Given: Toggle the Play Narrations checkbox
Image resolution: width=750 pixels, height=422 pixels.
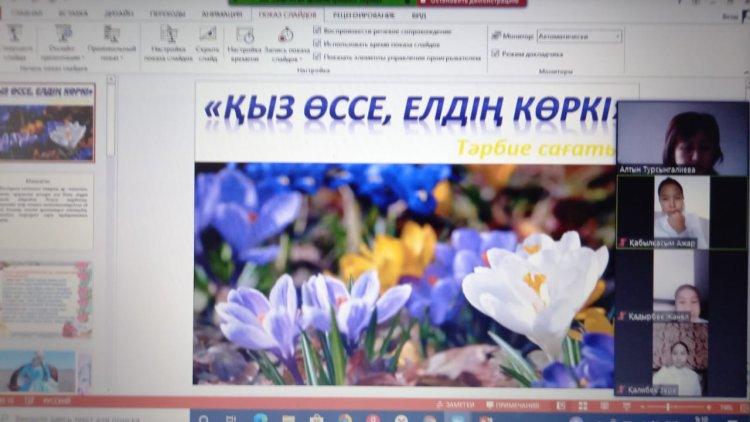Looking at the screenshot, I should click(x=317, y=31).
